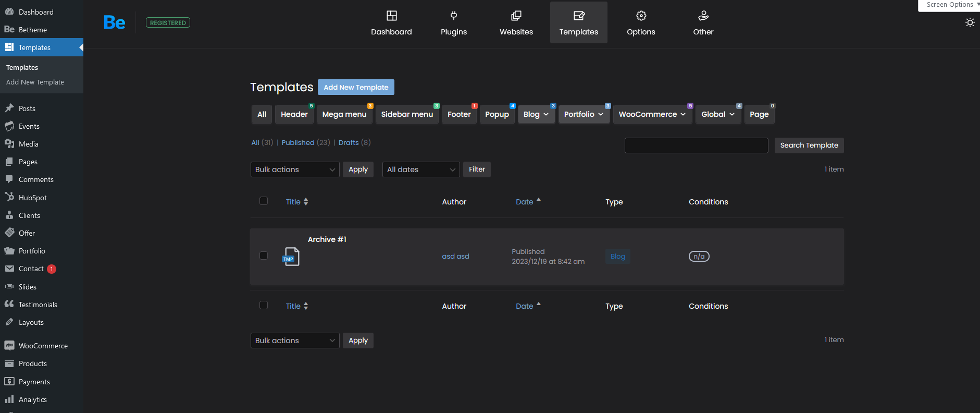Expand the Global template filter dropdown

pyautogui.click(x=718, y=114)
